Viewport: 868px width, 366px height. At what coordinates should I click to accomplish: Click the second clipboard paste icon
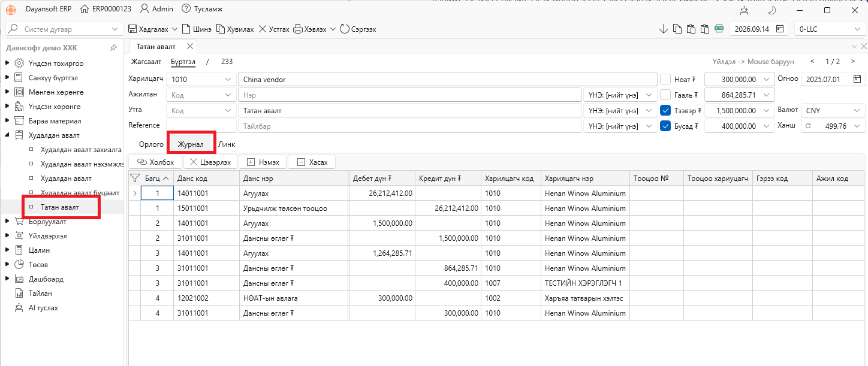(705, 29)
